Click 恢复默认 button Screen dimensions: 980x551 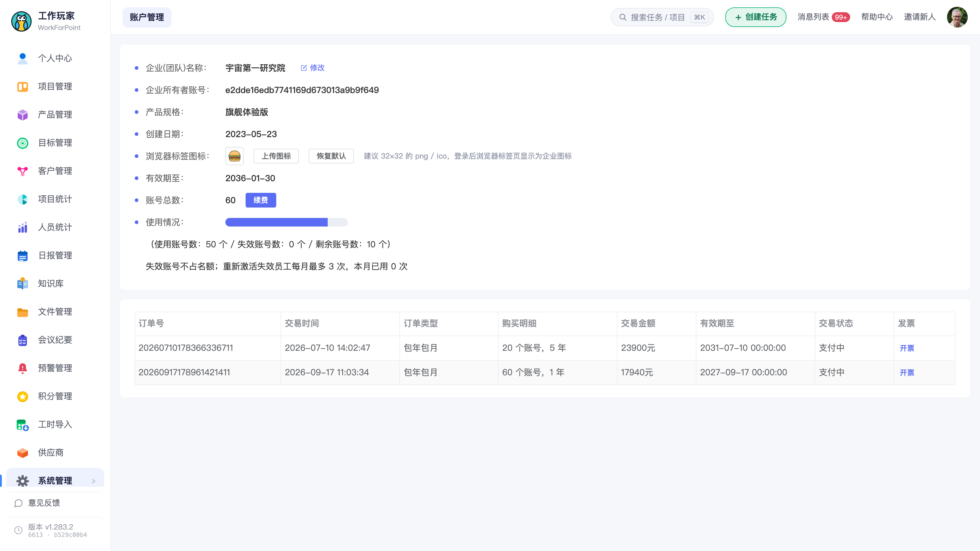tap(331, 156)
